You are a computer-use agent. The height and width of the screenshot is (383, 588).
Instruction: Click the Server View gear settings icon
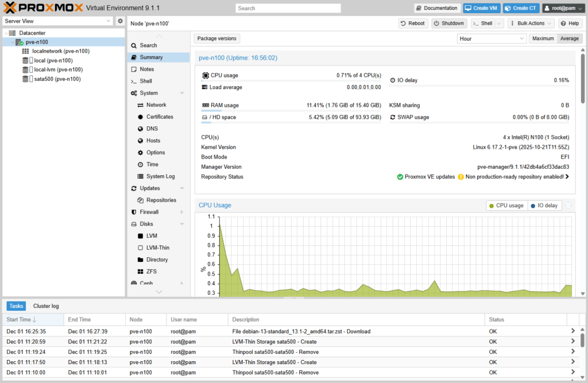(120, 21)
